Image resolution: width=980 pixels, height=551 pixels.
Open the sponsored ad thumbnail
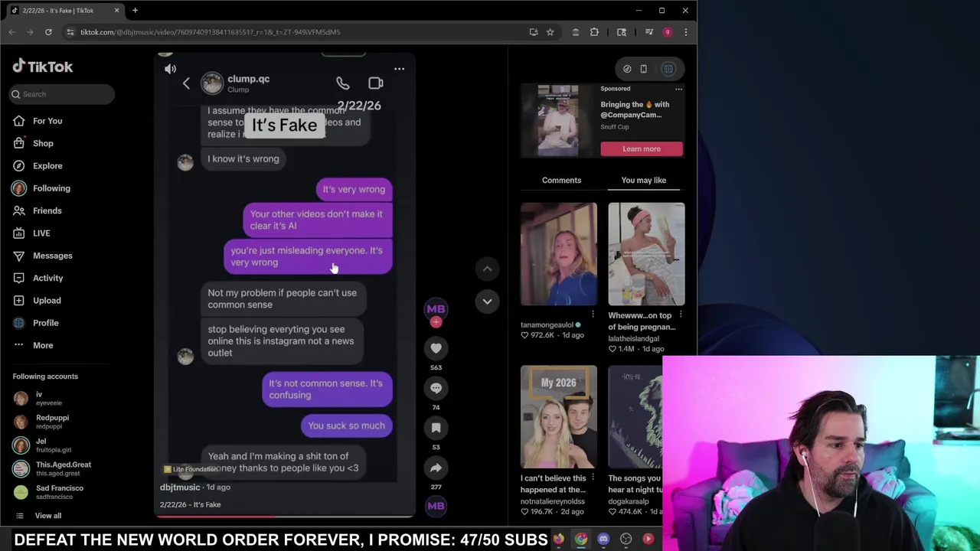click(558, 120)
